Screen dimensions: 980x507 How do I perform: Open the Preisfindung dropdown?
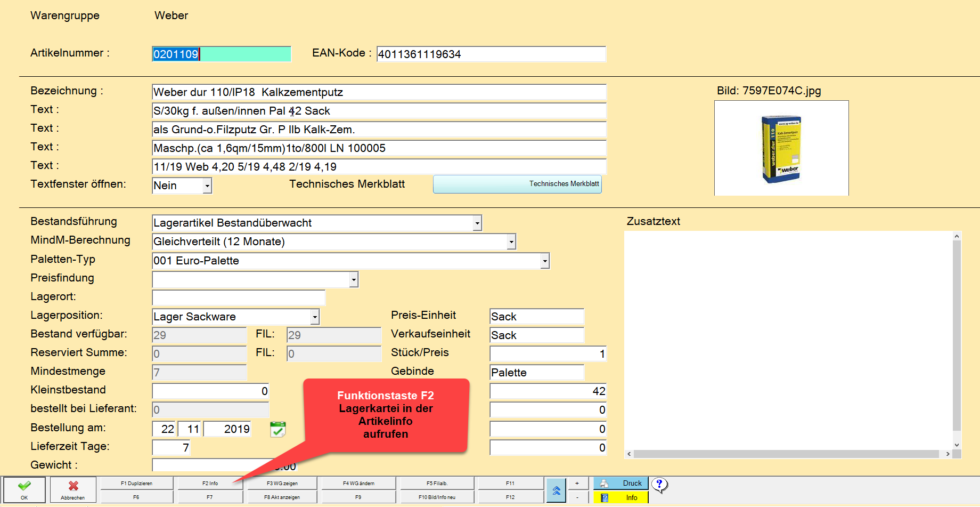pos(354,279)
